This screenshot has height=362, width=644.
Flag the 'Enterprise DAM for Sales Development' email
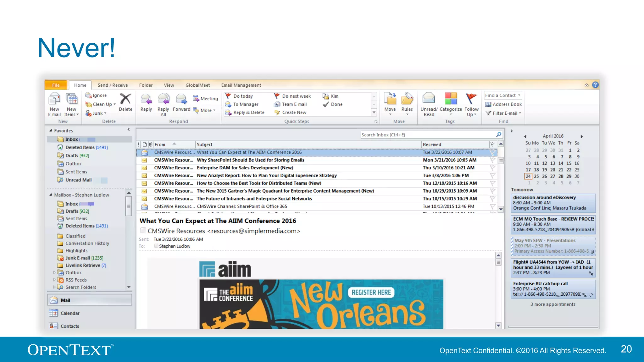[x=492, y=168]
